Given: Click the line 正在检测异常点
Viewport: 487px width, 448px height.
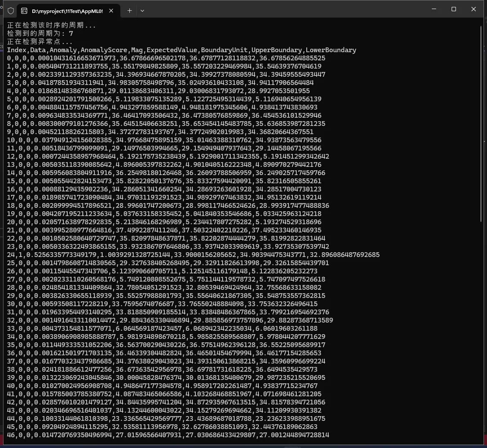Looking at the screenshot, I should 40,42.
